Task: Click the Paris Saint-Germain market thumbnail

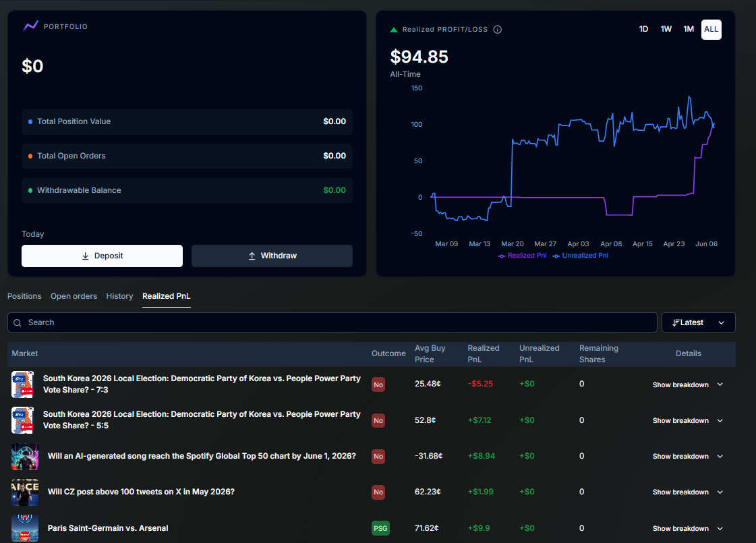Action: point(25,528)
